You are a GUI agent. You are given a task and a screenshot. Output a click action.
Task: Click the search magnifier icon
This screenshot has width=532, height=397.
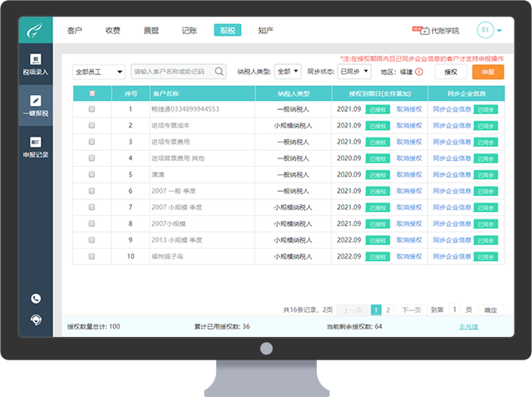click(x=219, y=71)
